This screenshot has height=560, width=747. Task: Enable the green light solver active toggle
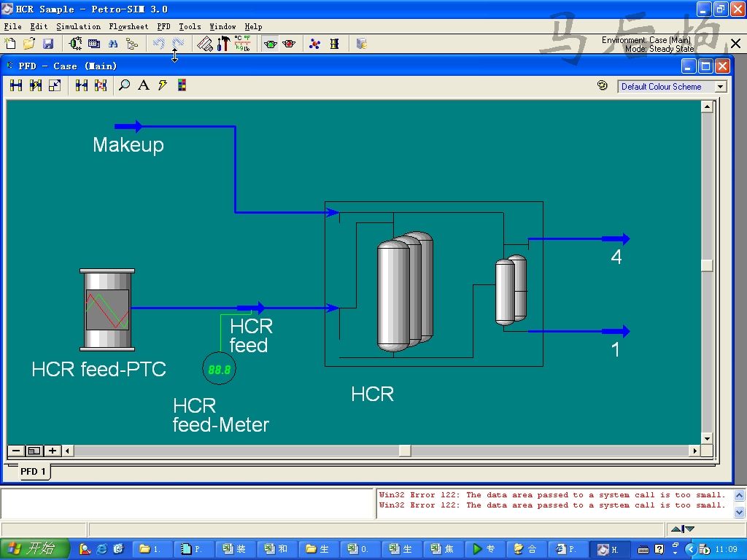pyautogui.click(x=271, y=44)
